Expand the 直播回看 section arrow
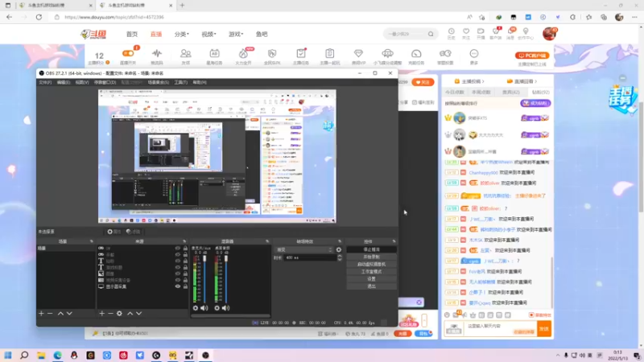This screenshot has height=362, width=644. pyautogui.click(x=536, y=81)
